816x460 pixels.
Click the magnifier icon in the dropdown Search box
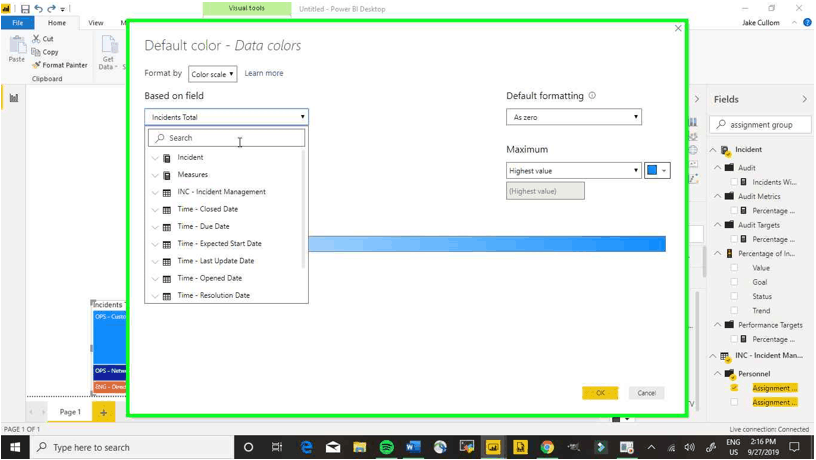point(160,138)
